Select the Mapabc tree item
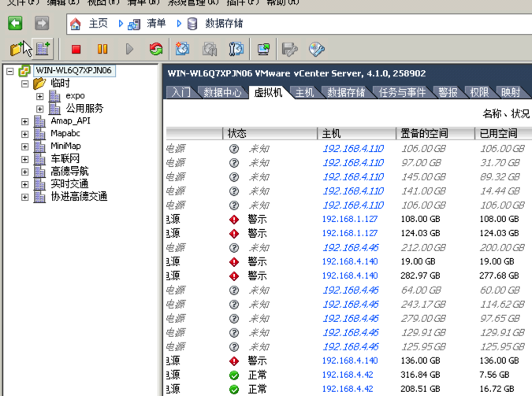The image size is (532, 396). pos(65,133)
